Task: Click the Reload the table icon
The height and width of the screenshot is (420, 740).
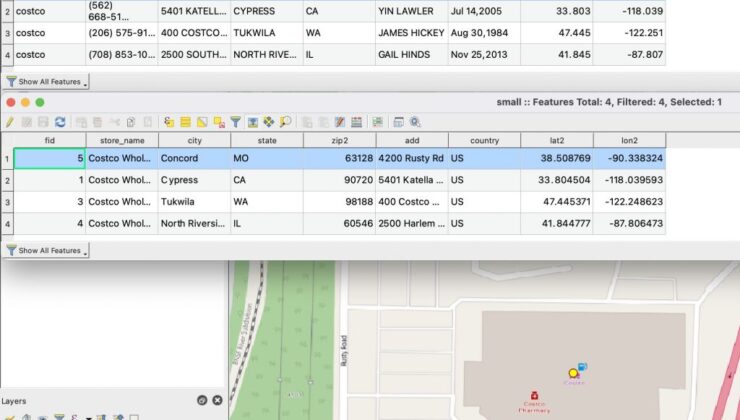Action: click(x=60, y=122)
